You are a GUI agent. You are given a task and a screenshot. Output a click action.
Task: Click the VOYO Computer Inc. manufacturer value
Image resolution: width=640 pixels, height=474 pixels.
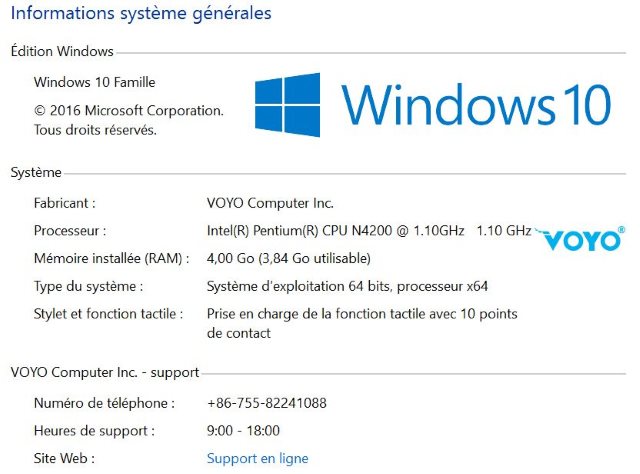(x=270, y=203)
